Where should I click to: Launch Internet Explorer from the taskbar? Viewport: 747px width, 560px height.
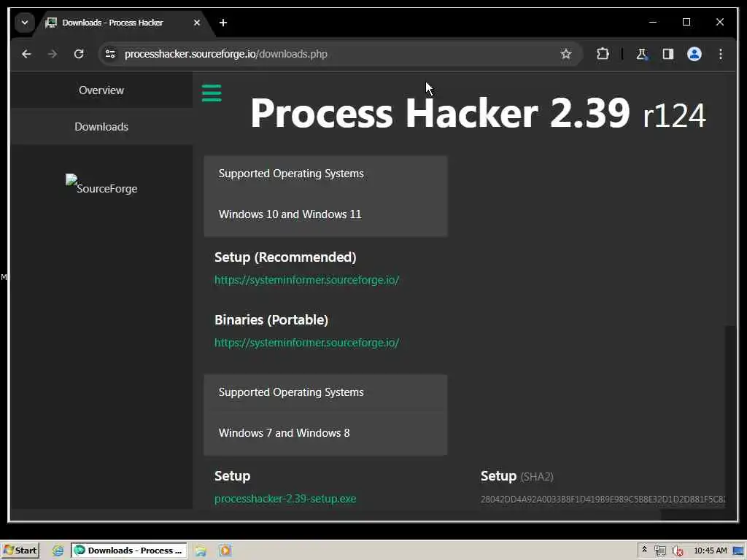[58, 551]
